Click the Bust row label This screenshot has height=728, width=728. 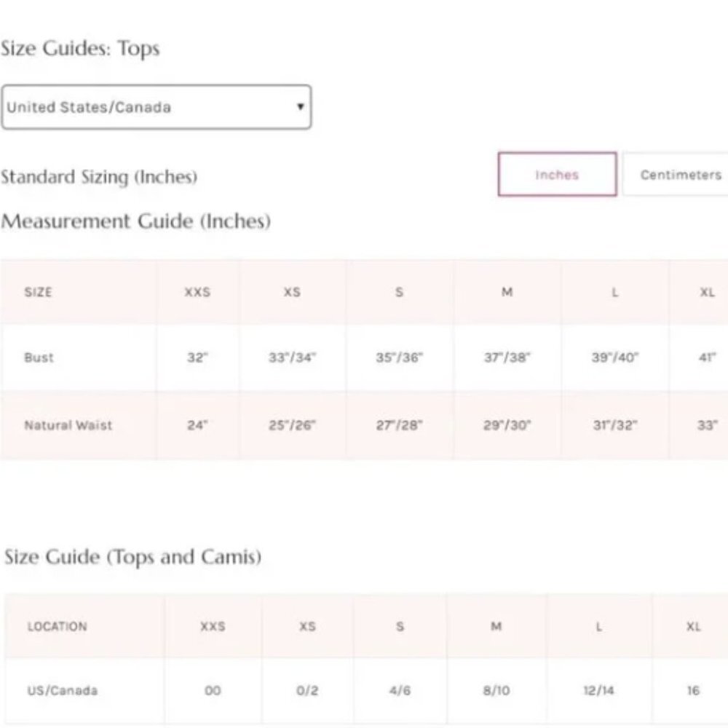[x=39, y=358]
